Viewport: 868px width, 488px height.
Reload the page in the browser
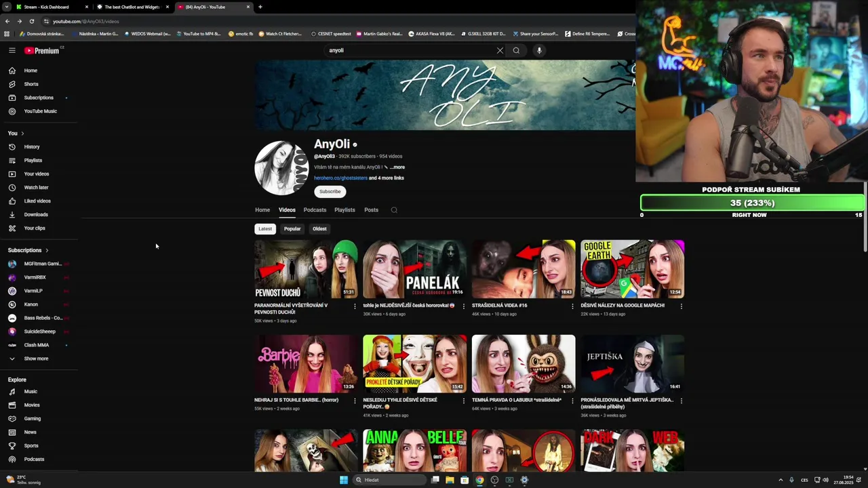(31, 21)
